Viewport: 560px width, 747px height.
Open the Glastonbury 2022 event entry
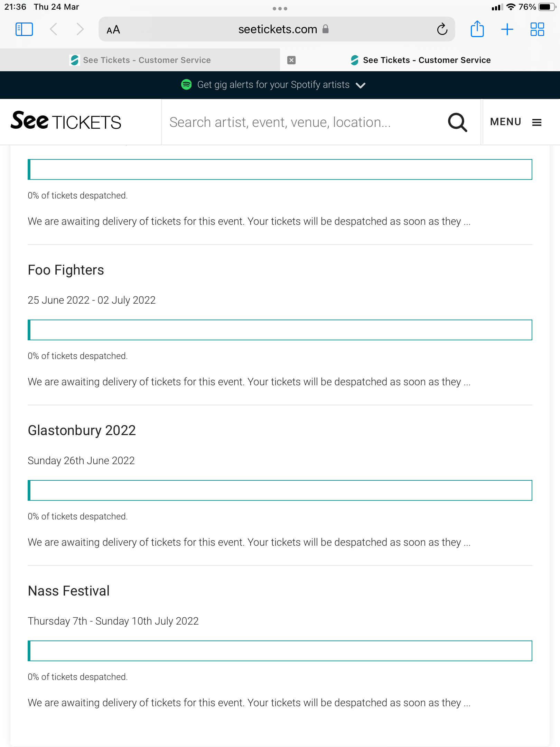tap(82, 430)
